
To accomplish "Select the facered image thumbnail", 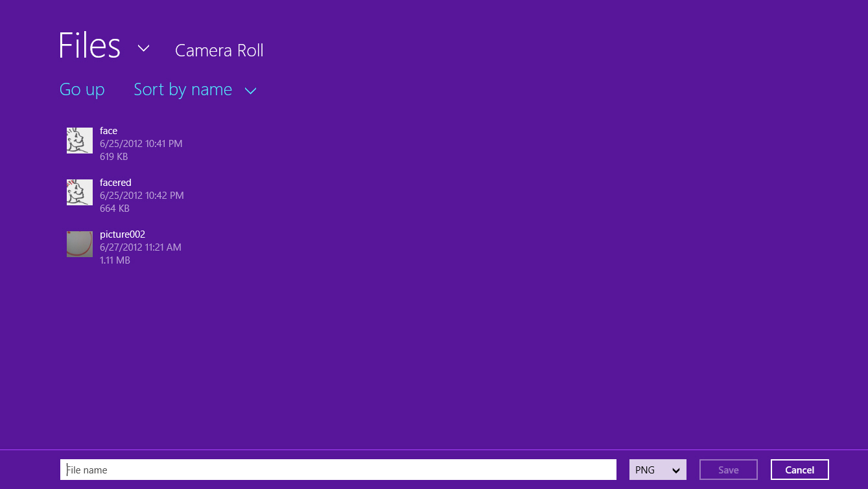I will pyautogui.click(x=80, y=192).
